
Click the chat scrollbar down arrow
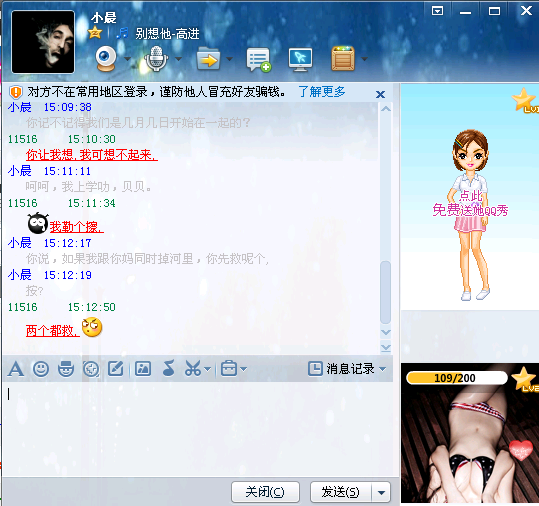coord(386,332)
